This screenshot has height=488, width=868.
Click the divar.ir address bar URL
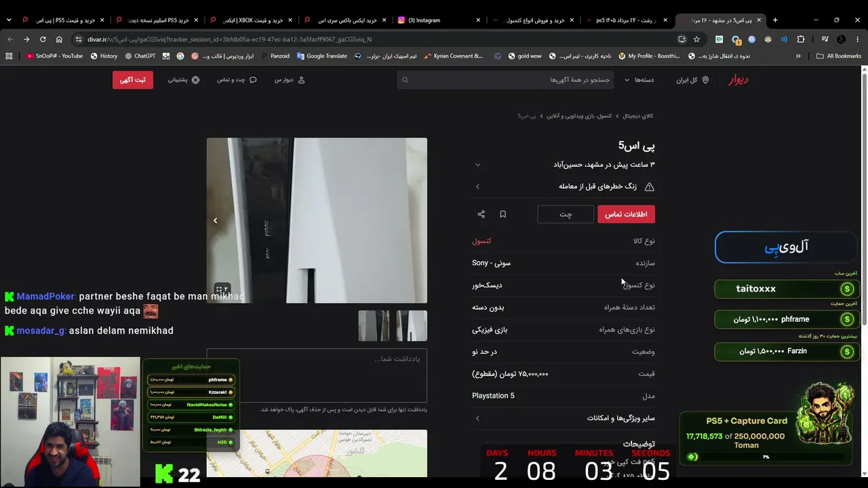[229, 39]
